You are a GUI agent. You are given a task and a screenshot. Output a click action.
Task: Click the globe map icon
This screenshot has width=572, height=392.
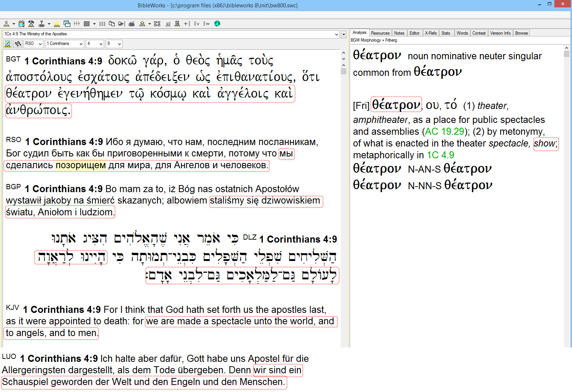[x=217, y=24]
